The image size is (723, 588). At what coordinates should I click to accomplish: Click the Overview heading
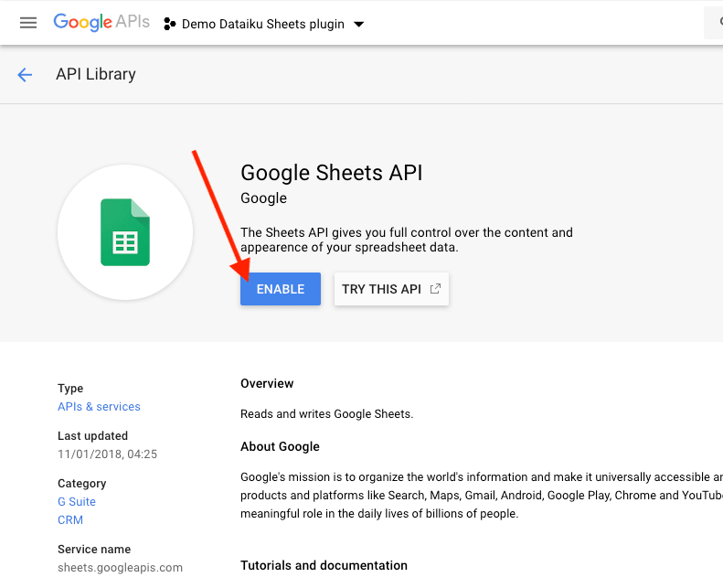267,383
